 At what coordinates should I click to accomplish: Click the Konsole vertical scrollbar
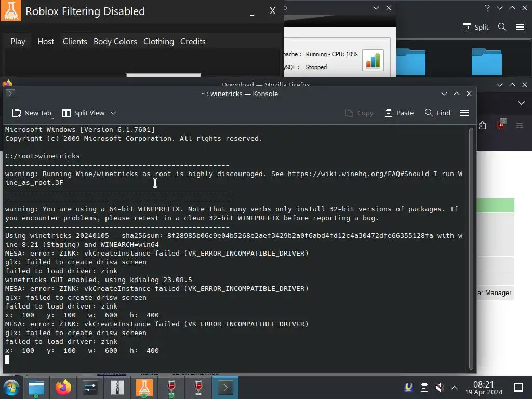tap(471, 248)
